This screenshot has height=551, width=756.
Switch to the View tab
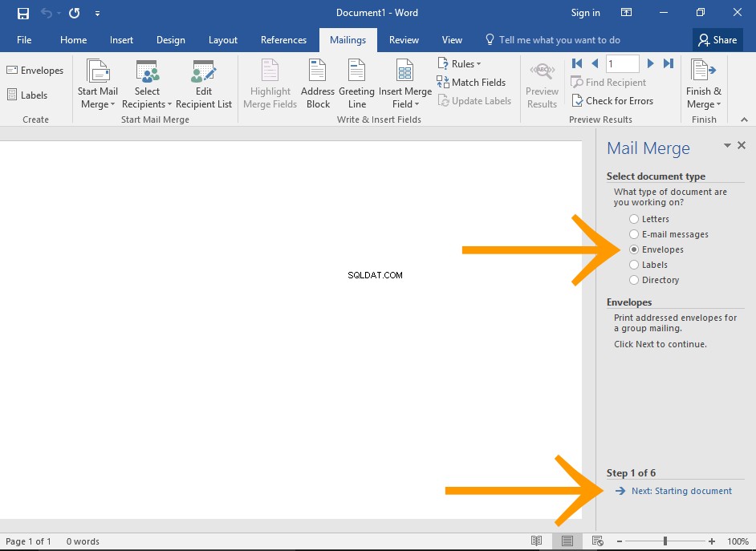click(x=452, y=40)
